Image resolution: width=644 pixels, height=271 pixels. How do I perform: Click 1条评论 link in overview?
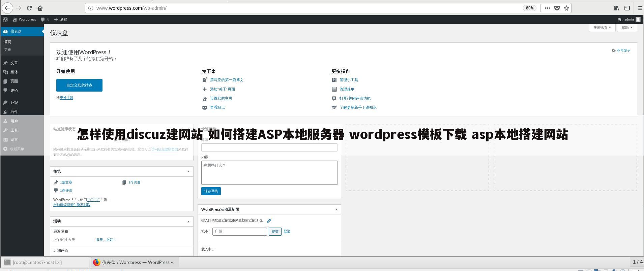coord(66,191)
